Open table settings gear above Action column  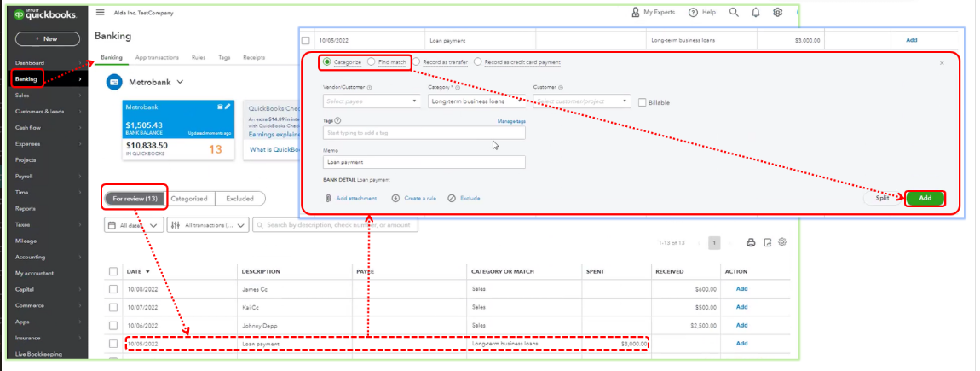782,243
